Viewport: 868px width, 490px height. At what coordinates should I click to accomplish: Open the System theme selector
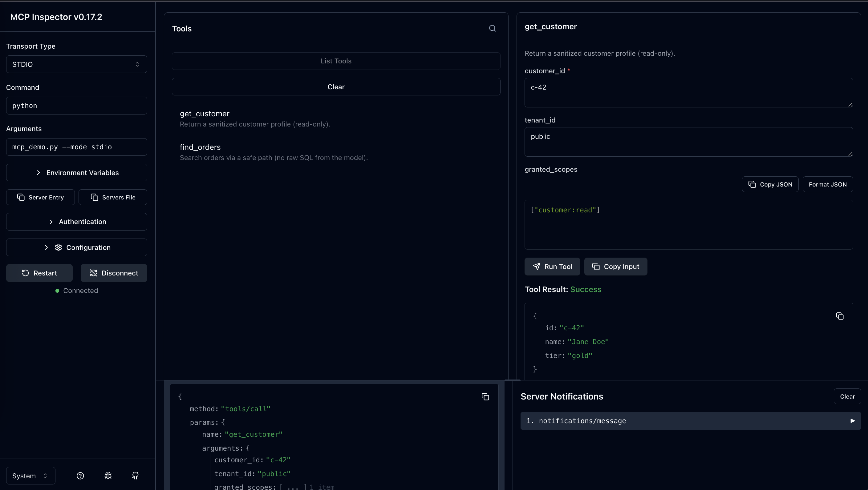[x=30, y=476]
